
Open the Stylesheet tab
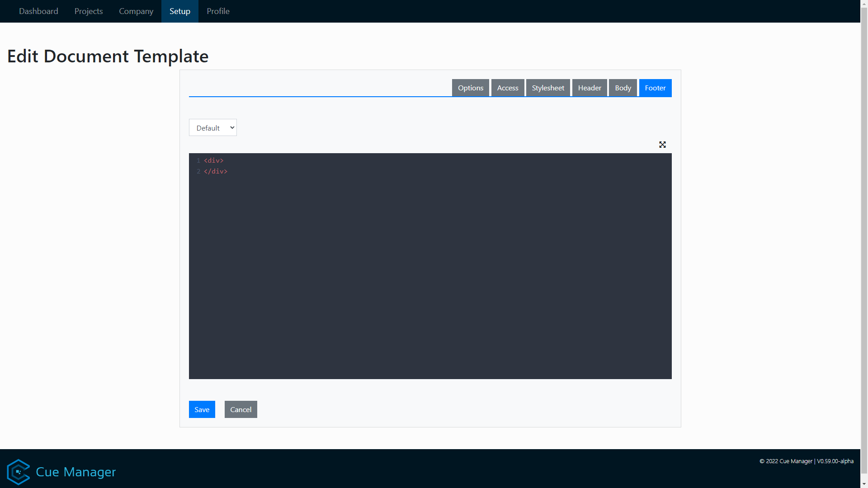[x=547, y=88]
